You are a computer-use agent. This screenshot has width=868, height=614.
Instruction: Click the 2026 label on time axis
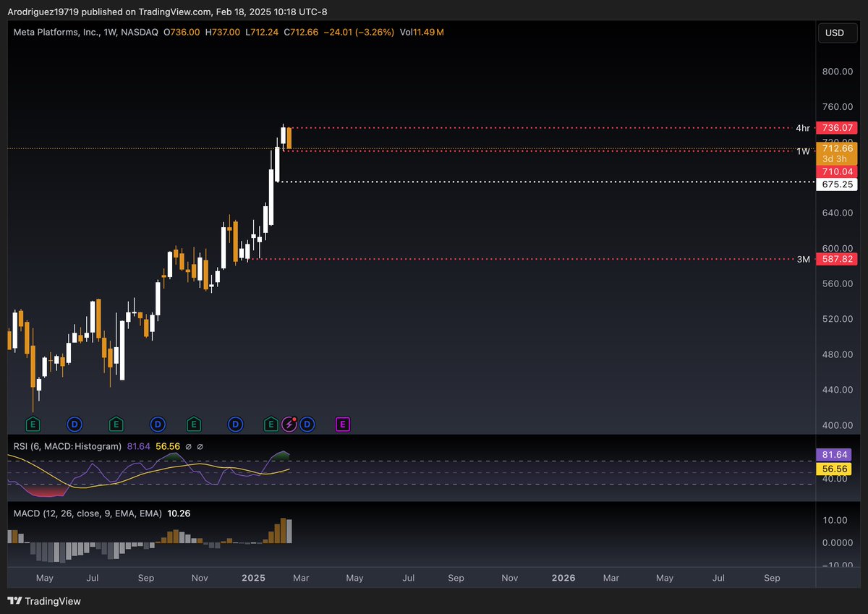pyautogui.click(x=563, y=578)
